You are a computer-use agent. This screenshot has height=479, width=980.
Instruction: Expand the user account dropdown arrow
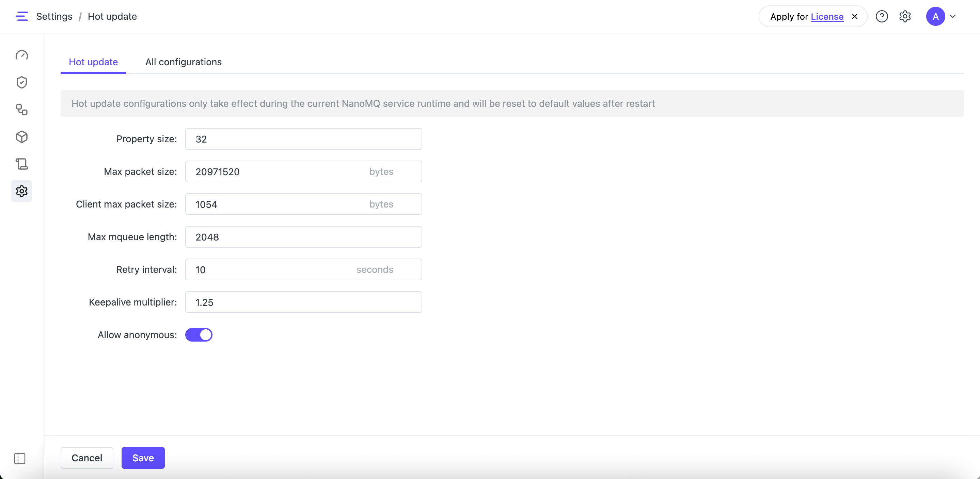(953, 16)
